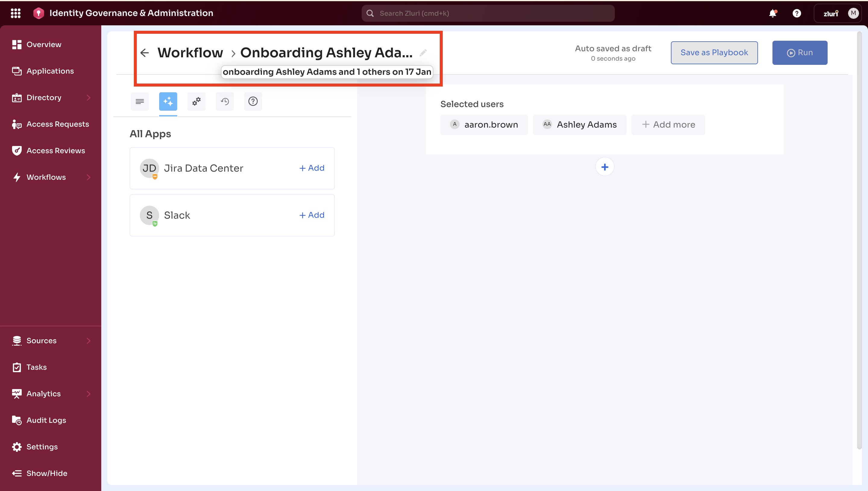Select the workflow settings gear tab
Image resolution: width=868 pixels, height=491 pixels.
[x=197, y=101]
